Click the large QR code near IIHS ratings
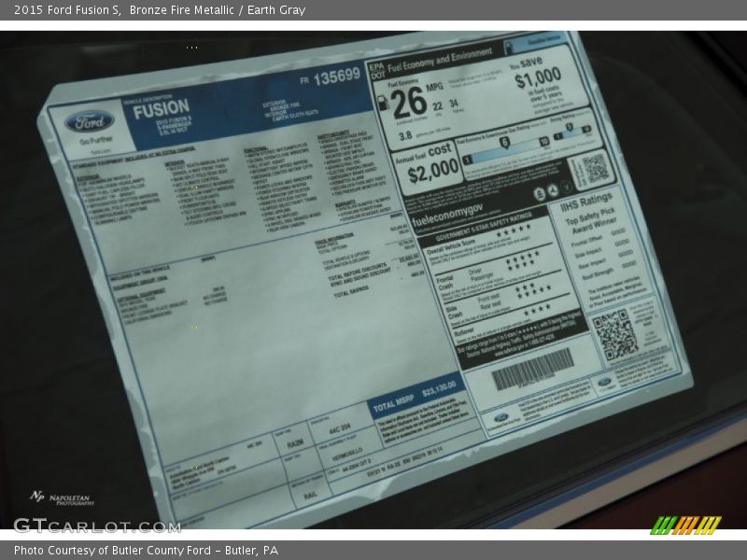The width and height of the screenshot is (747, 560). tap(615, 335)
